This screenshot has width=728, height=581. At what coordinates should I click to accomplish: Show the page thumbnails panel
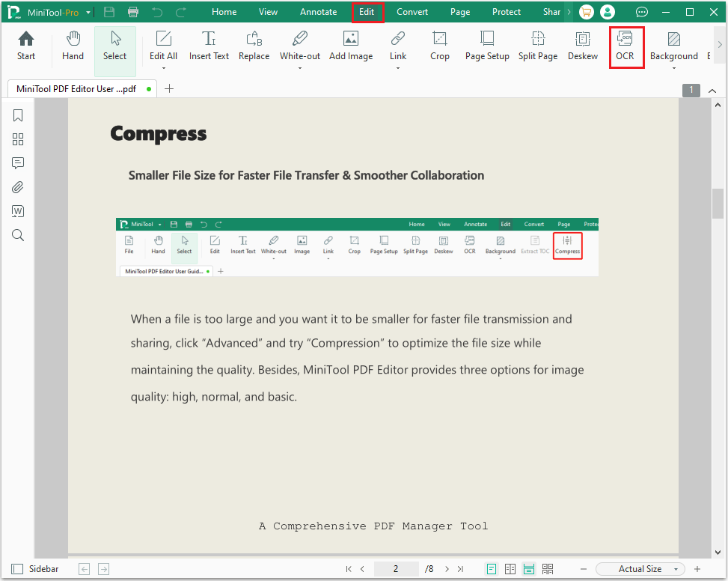pyautogui.click(x=18, y=139)
